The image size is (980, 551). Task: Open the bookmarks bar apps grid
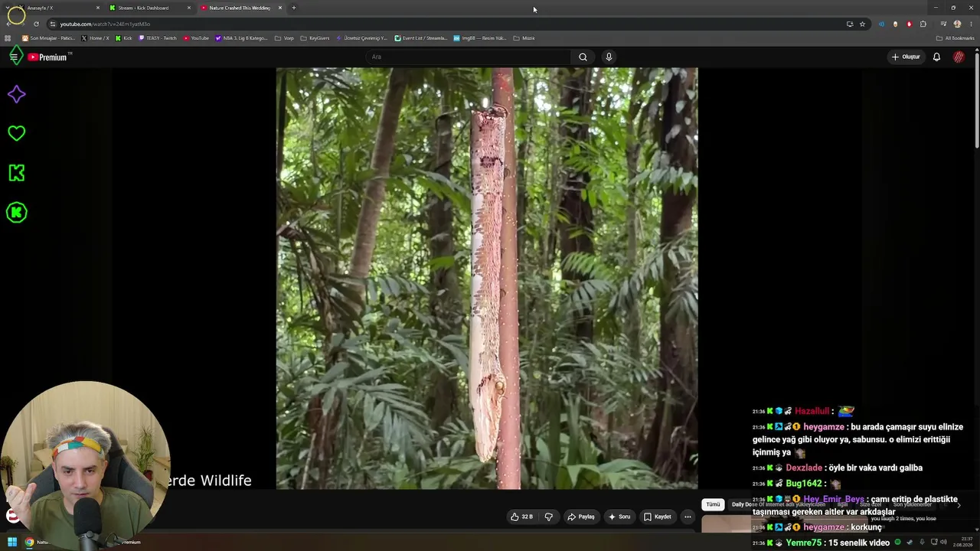pyautogui.click(x=8, y=38)
